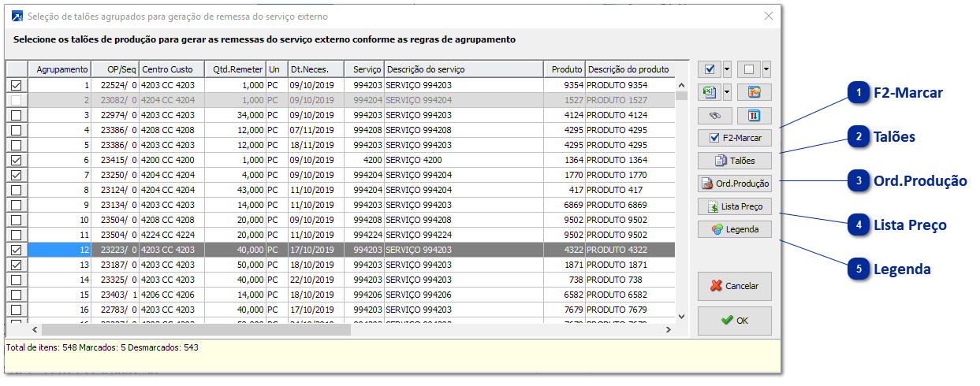Check the checkbox for Agrupamento 15
The image size is (980, 386).
(17, 295)
